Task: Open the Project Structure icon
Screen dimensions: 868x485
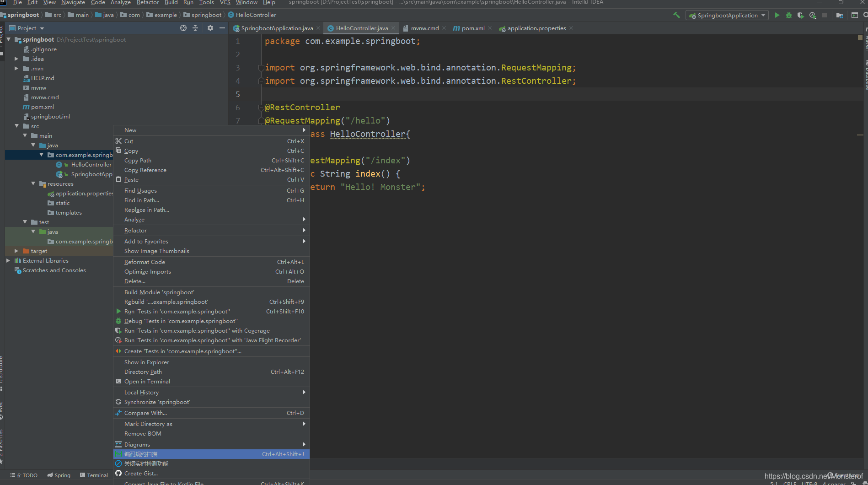Action: 840,15
